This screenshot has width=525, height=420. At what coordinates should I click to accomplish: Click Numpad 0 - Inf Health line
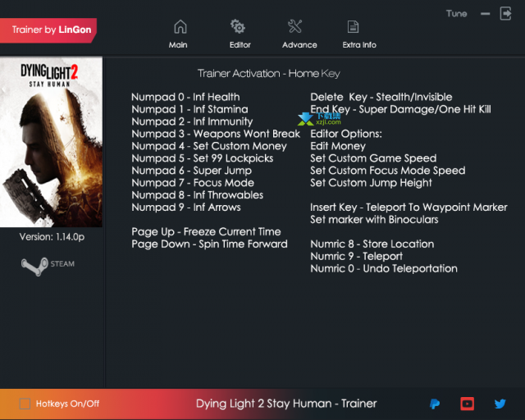pyautogui.click(x=185, y=97)
